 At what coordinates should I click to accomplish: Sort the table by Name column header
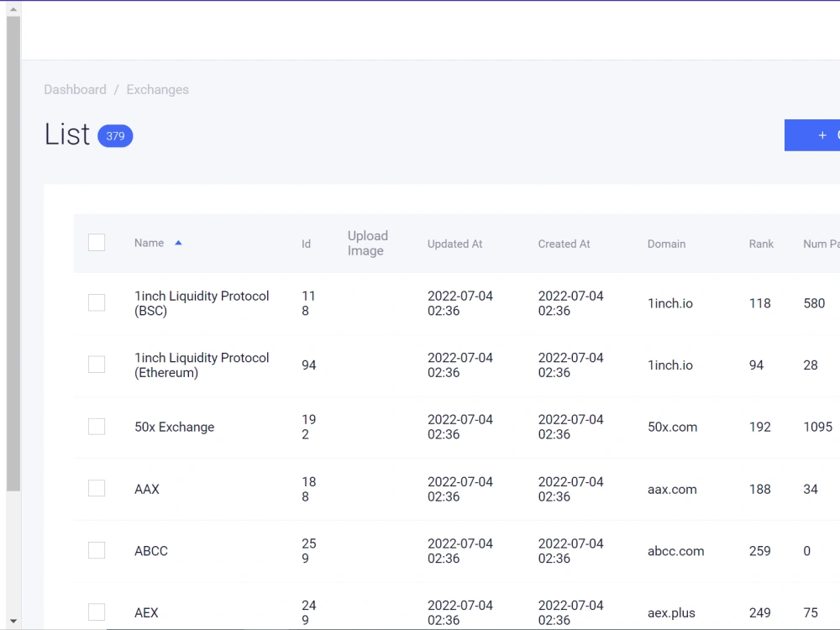[149, 244]
